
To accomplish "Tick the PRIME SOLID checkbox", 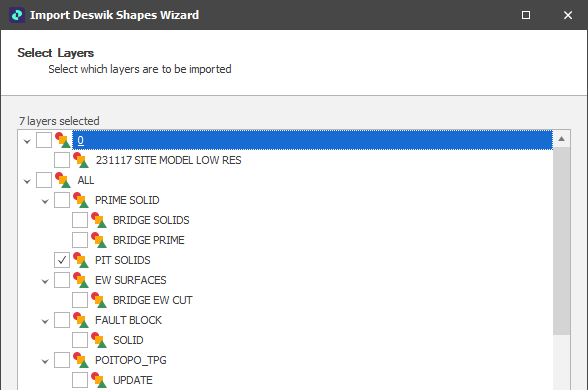I will click(62, 200).
